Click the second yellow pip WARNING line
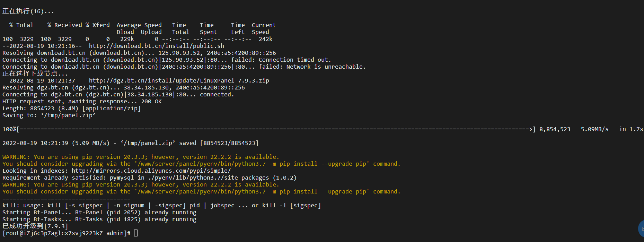Screen dimensions: 644x242 [141, 184]
